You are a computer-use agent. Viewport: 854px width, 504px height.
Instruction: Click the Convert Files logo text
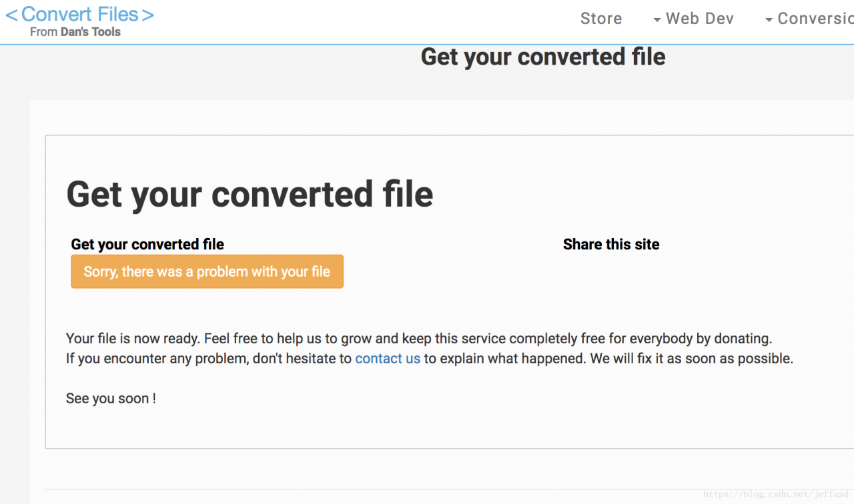tap(80, 14)
